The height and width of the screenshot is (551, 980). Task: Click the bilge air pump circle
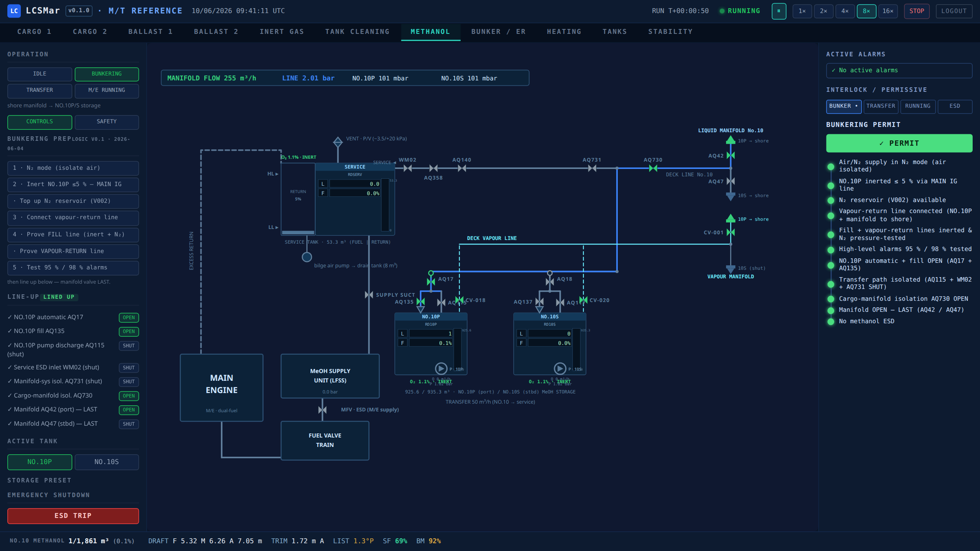[307, 257]
